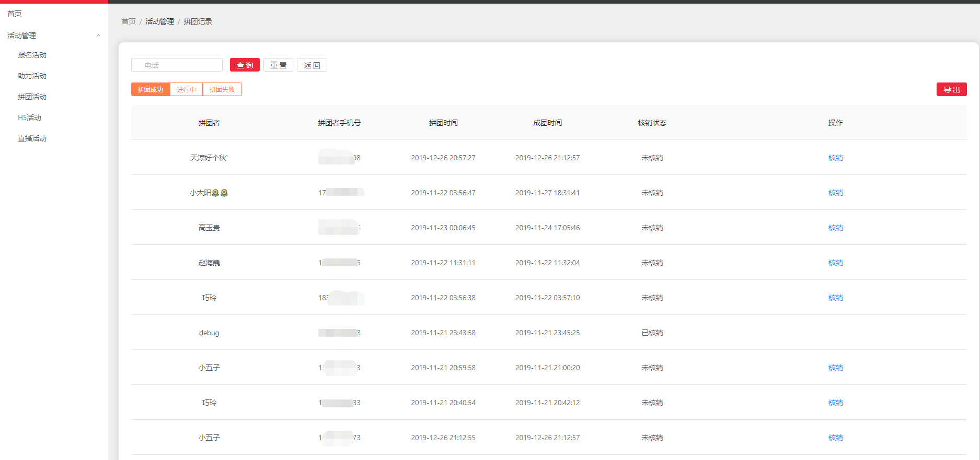Click the 拼团记录 breadcrumb
The width and height of the screenshot is (980, 460).
click(198, 21)
